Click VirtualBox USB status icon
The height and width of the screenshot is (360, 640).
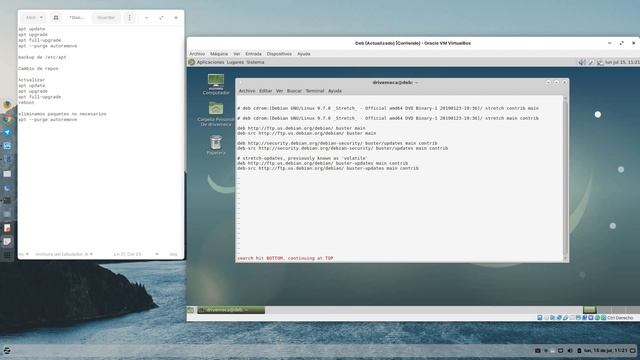coord(565,318)
